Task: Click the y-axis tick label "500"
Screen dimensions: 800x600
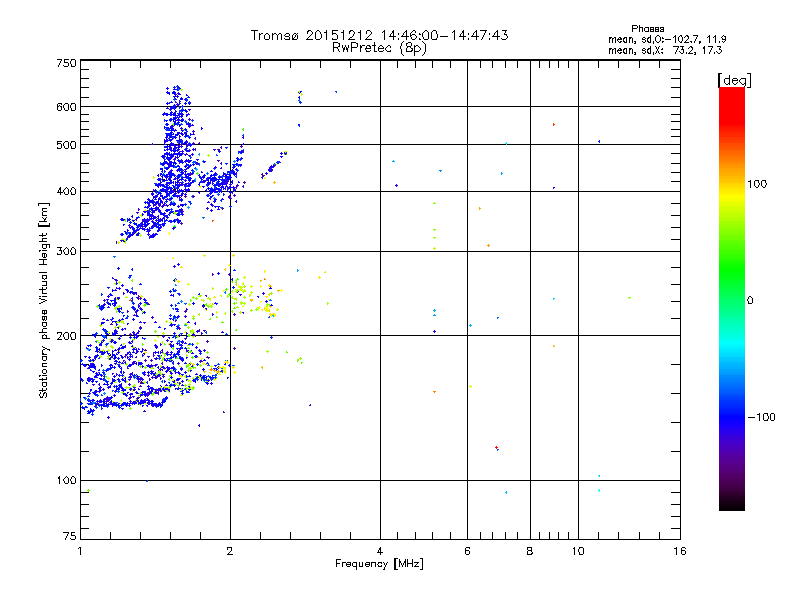Action: tap(66, 145)
